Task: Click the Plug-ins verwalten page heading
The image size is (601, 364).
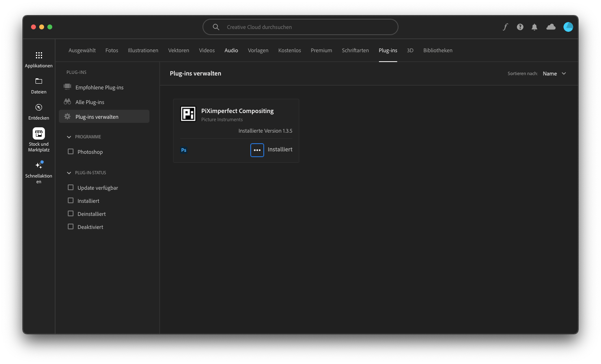Action: 196,73
